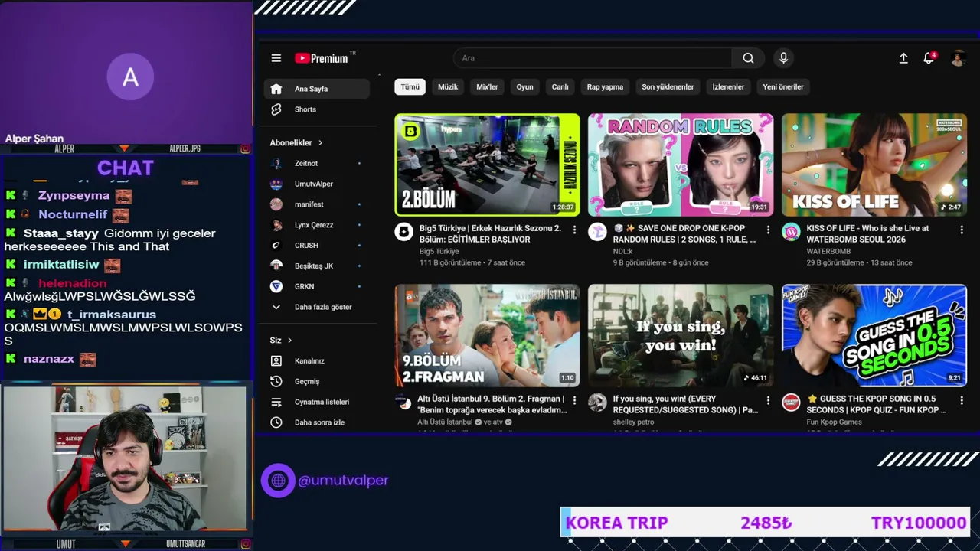Image resolution: width=980 pixels, height=551 pixels.
Task: Open GRKN channel in subscriptions
Action: pyautogui.click(x=316, y=286)
